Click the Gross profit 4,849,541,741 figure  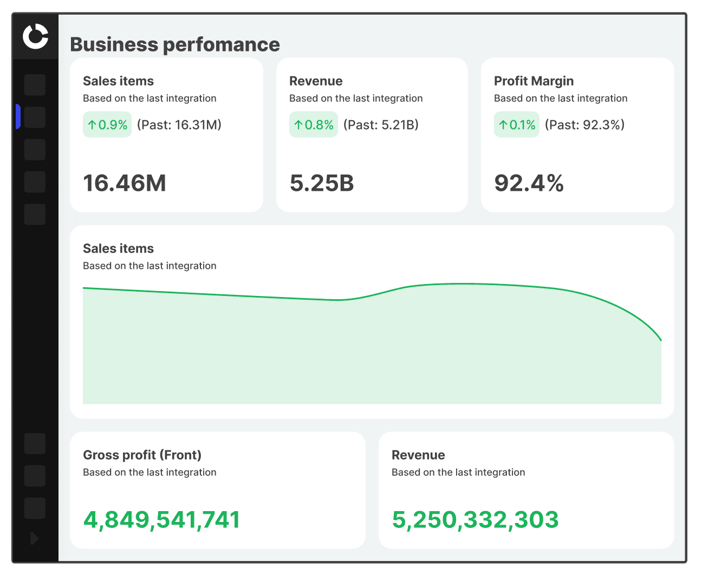coord(161,519)
